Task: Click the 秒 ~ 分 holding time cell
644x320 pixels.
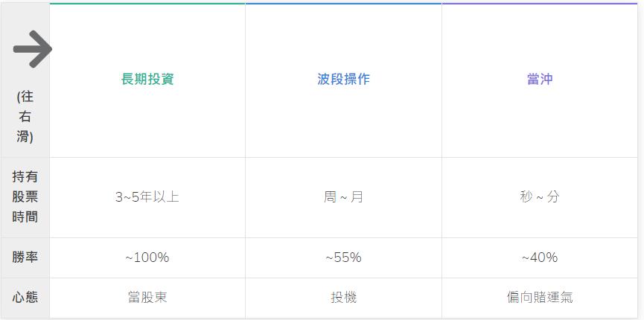Action: click(x=540, y=197)
